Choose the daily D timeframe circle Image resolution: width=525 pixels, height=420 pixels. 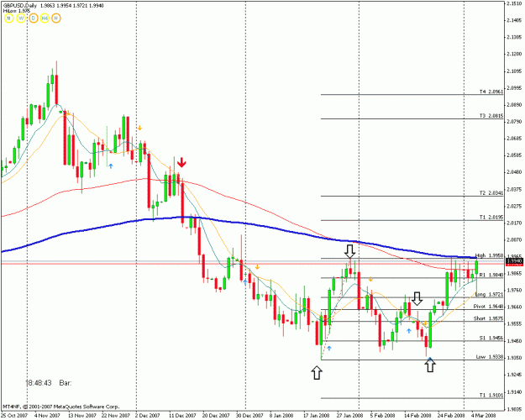coord(33,18)
